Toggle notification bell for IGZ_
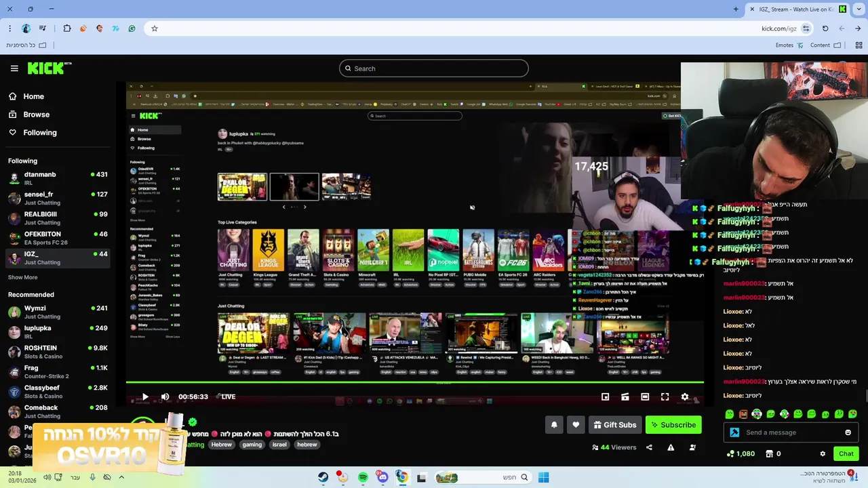 point(554,425)
